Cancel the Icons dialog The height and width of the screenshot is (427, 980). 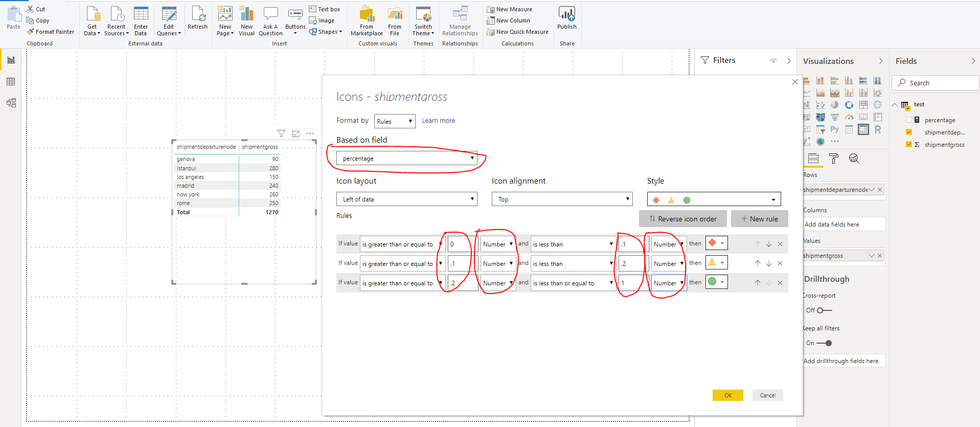(767, 395)
